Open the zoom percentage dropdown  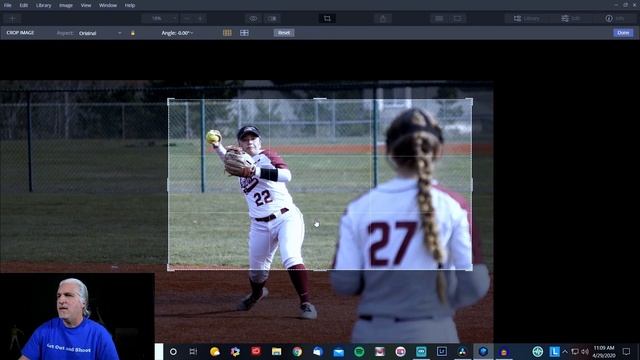click(160, 19)
